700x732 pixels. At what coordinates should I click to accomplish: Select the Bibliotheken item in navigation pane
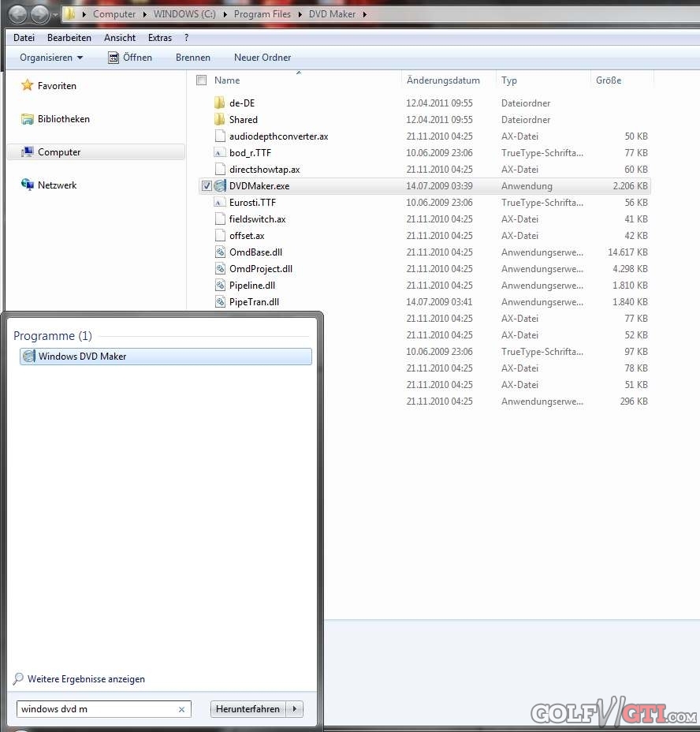[x=64, y=119]
